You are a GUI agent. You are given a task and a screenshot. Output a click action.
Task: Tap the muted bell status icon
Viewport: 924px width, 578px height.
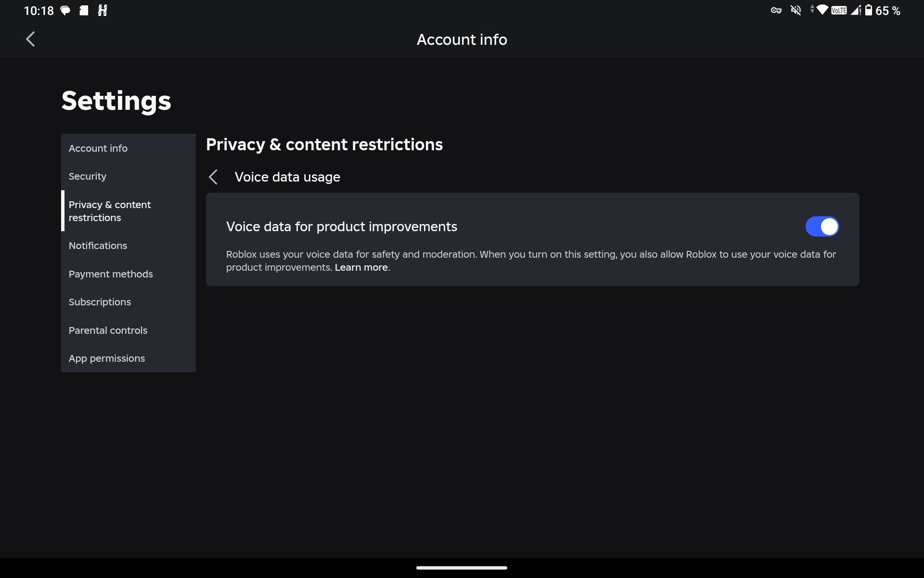[x=796, y=10]
